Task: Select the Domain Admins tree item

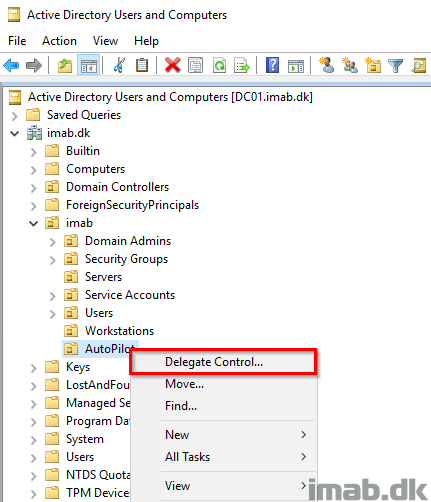Action: click(x=128, y=241)
